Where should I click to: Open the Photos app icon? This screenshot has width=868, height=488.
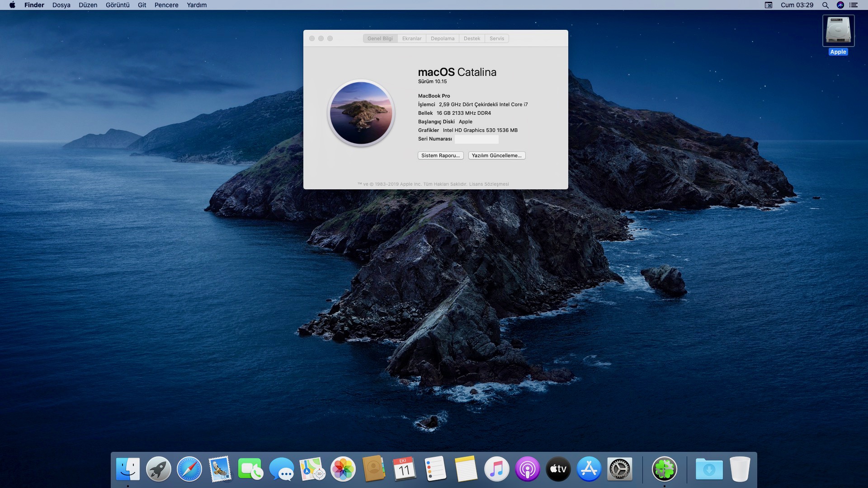[x=343, y=469]
